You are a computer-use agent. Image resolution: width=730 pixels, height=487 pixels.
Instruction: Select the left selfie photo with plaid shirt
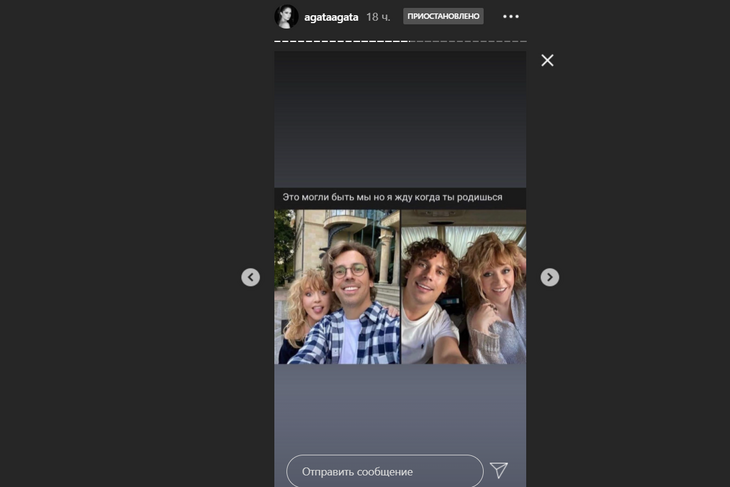337,287
